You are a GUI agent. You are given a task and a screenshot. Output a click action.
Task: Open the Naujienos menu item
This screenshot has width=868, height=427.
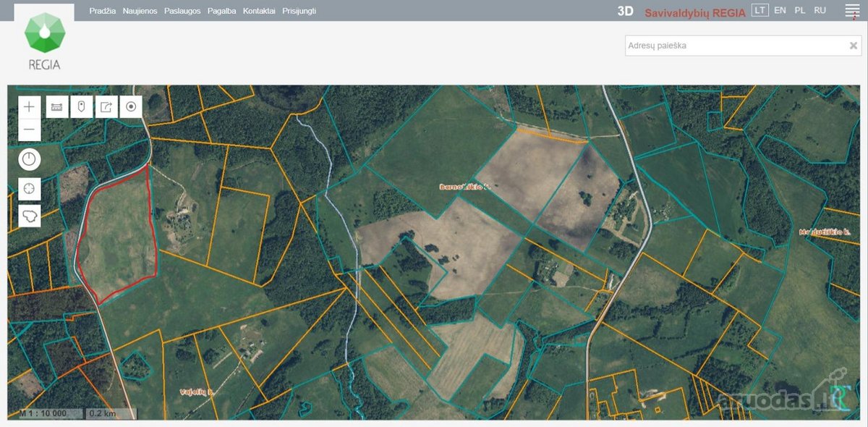(140, 11)
